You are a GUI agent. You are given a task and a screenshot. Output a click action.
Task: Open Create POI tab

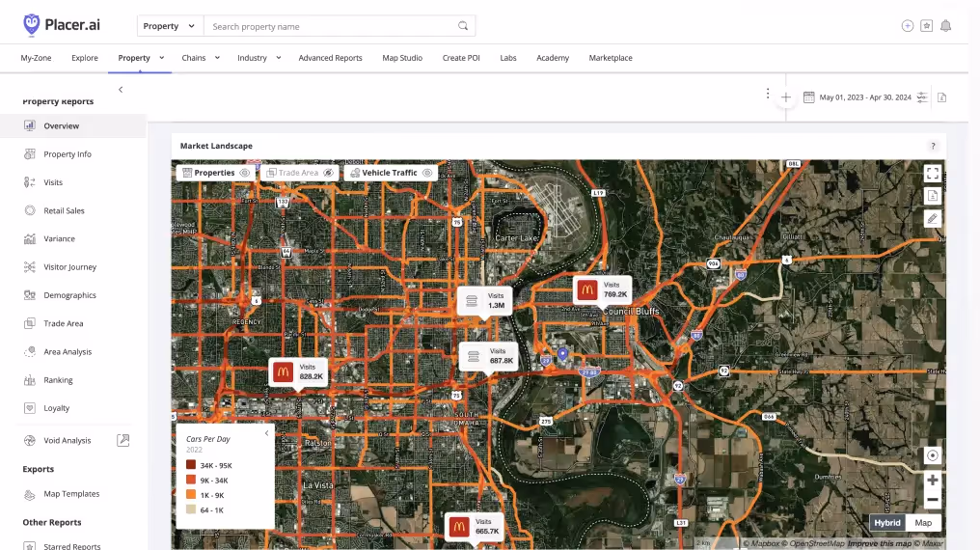coord(461,58)
